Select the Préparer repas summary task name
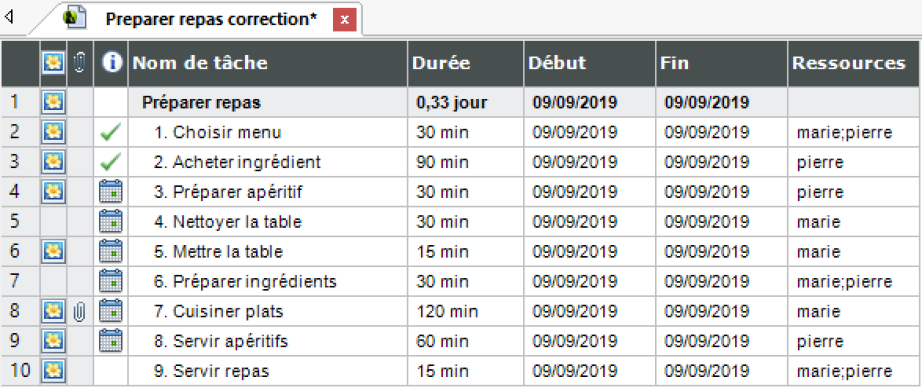922x388 pixels. [202, 103]
